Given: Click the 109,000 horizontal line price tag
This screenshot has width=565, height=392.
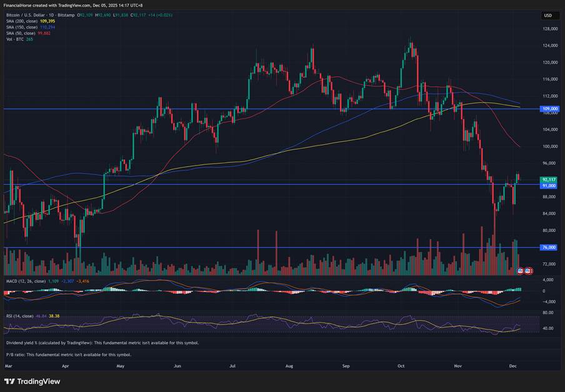Looking at the screenshot, I should click(x=549, y=109).
